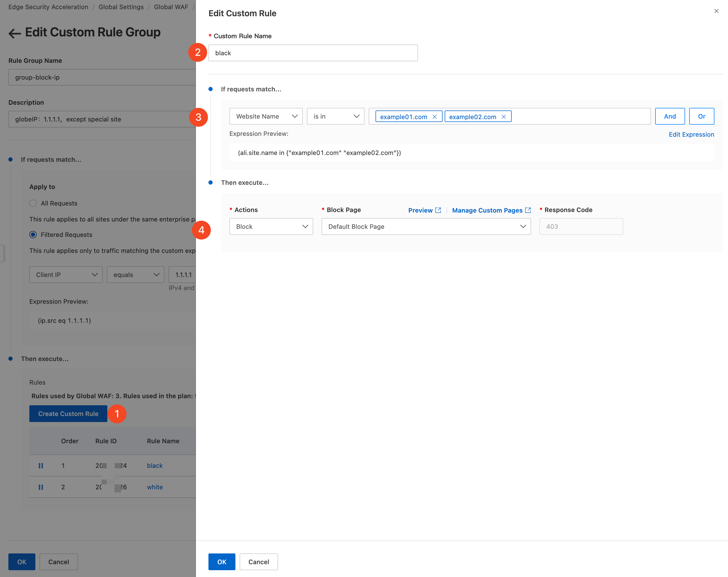Open the block page Preview link
The image size is (728, 577).
point(424,210)
